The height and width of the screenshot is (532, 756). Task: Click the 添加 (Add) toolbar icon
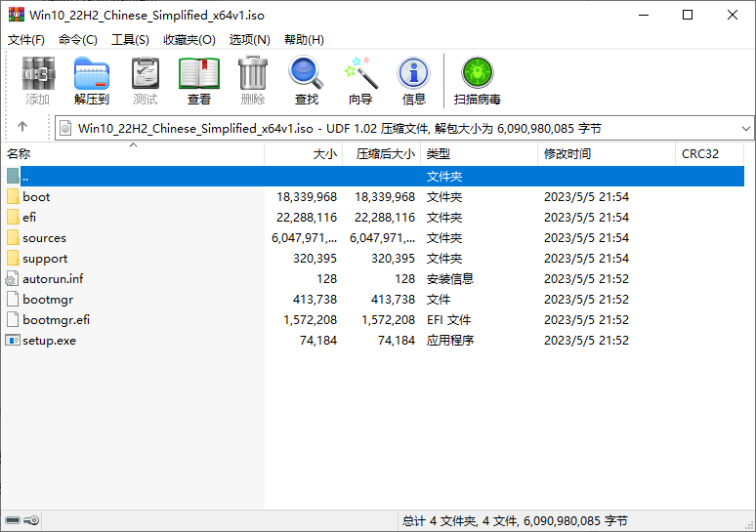pos(38,73)
